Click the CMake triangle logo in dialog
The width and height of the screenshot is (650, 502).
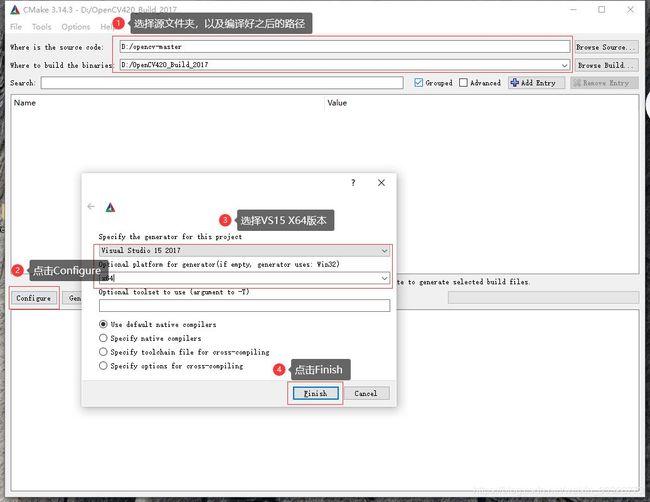click(110, 207)
